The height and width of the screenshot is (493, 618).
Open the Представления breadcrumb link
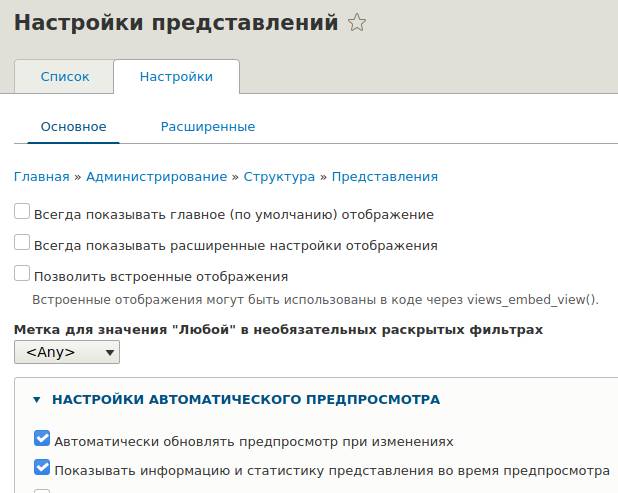385,177
